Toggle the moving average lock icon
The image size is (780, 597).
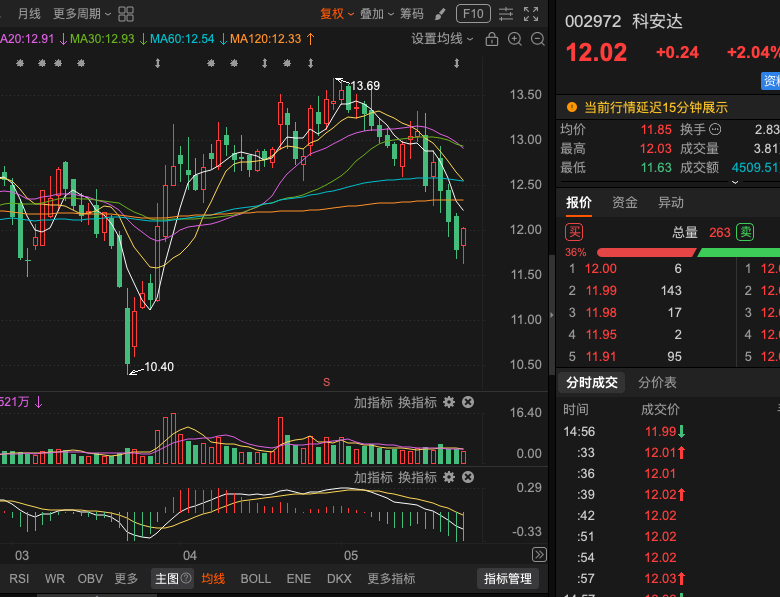point(491,39)
